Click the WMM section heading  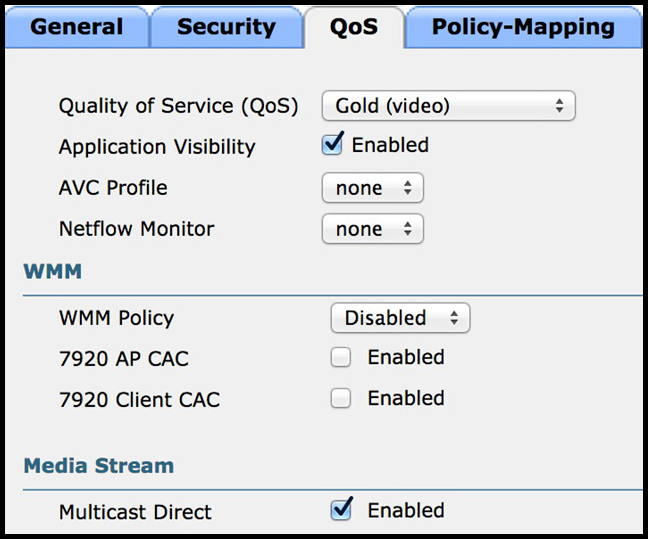[52, 272]
